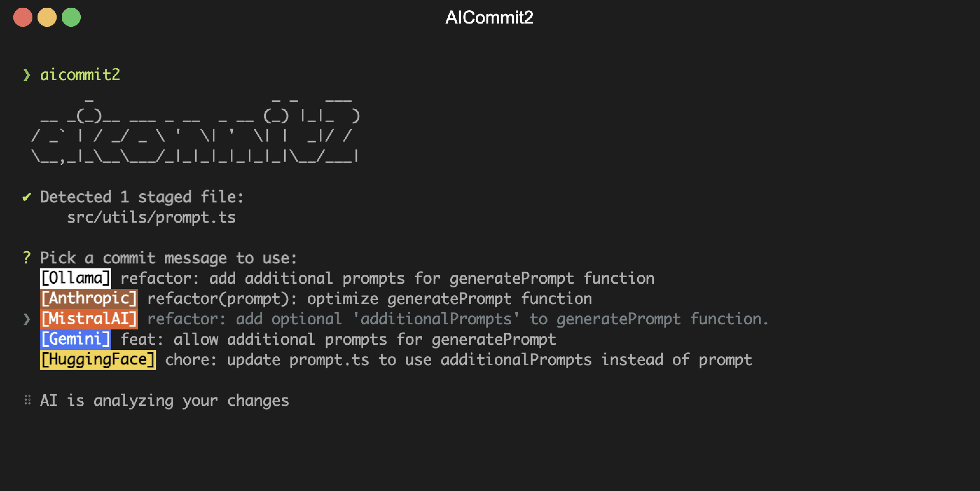Image resolution: width=980 pixels, height=491 pixels.
Task: Click the green prompt chevron before aicommit2
Action: tap(27, 75)
